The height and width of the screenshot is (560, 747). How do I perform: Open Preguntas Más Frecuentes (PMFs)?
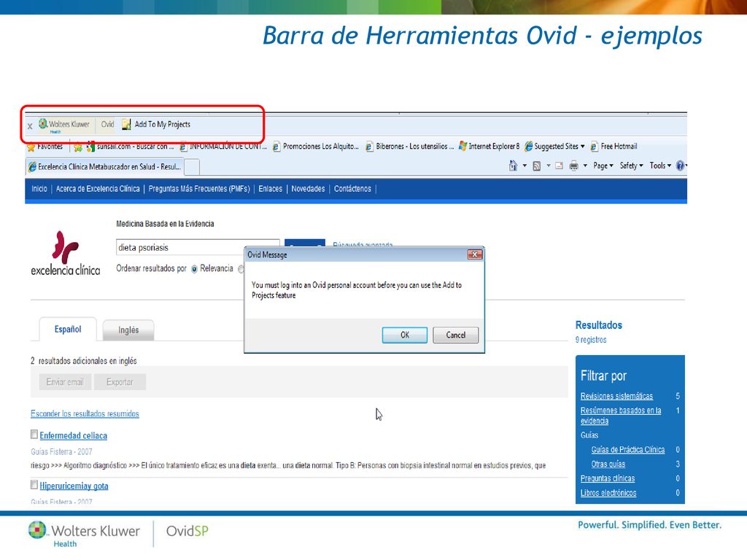point(199,189)
